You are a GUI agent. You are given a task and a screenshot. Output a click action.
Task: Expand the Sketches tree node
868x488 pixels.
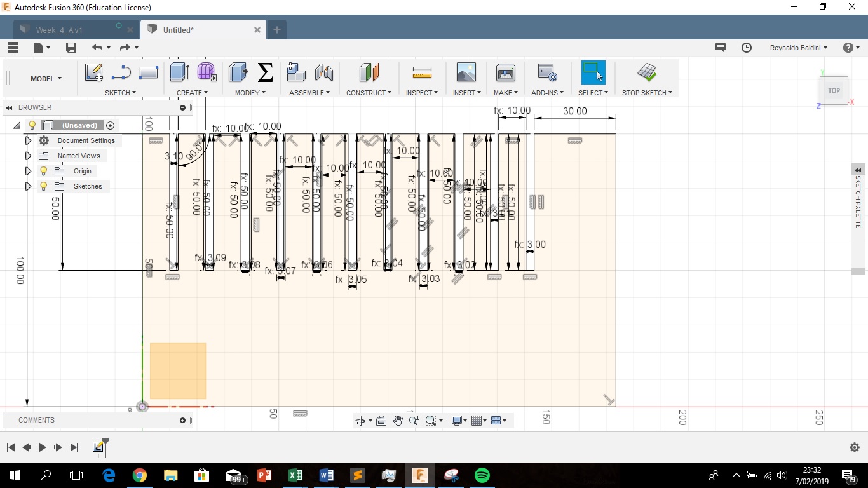29,186
